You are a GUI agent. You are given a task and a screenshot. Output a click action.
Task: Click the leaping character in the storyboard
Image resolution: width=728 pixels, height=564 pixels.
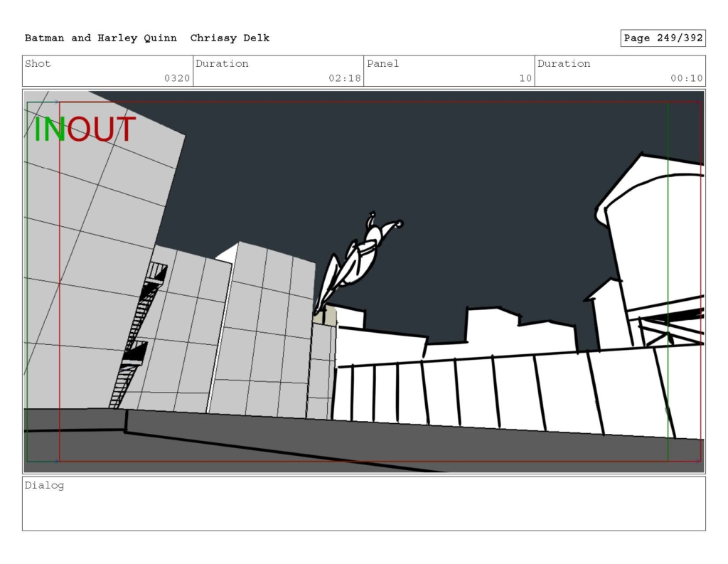click(358, 262)
